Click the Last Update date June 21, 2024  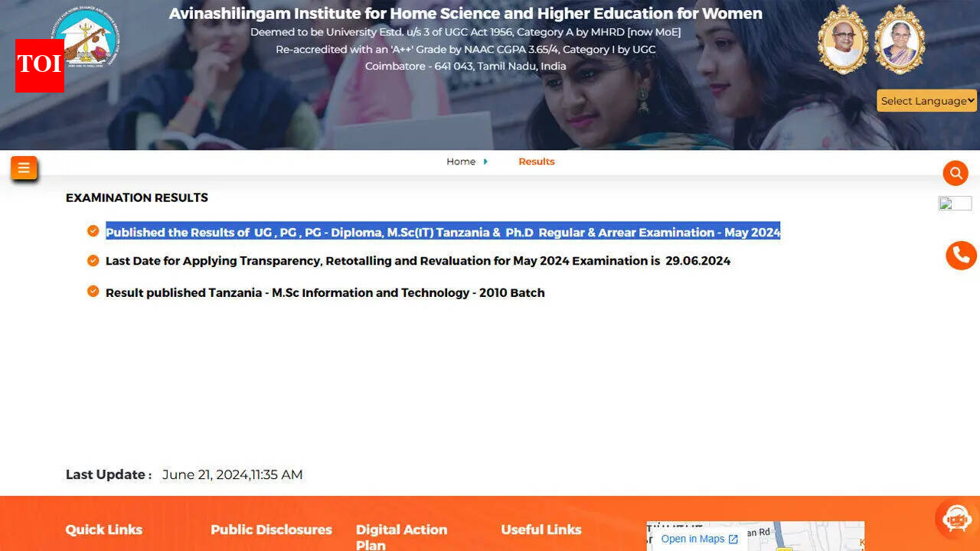(233, 474)
